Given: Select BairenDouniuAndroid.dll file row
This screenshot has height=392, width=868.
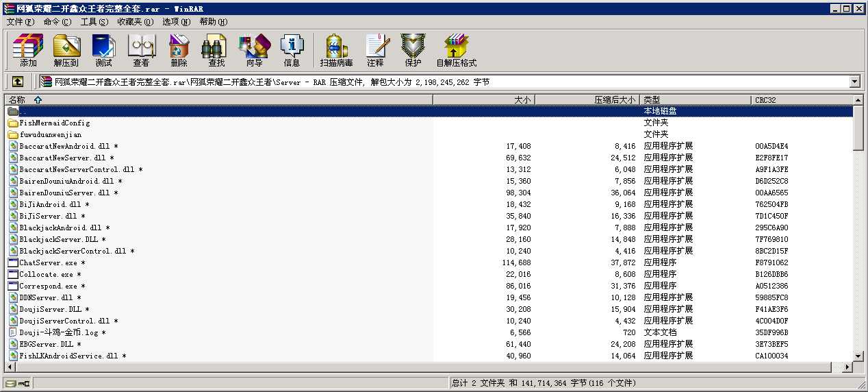Looking at the screenshot, I should click(429, 181).
